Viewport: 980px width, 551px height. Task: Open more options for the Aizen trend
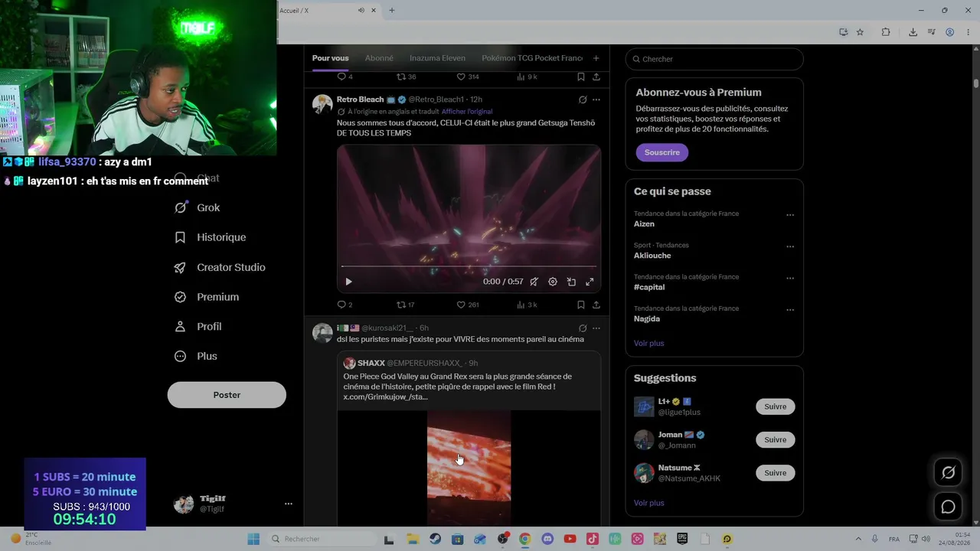(790, 215)
